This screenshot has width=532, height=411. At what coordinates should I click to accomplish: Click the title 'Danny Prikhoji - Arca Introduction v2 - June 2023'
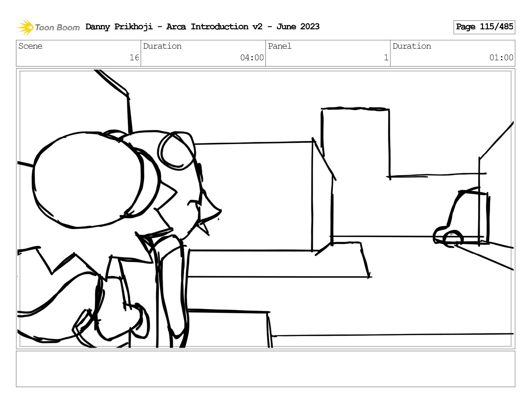tap(202, 27)
